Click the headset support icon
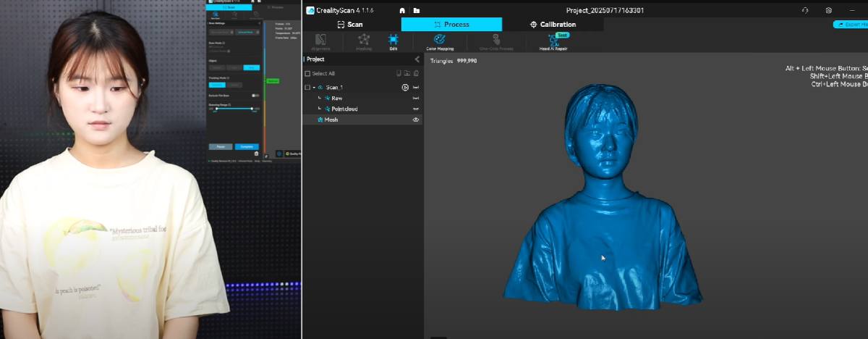The height and width of the screenshot is (339, 868). [x=805, y=10]
